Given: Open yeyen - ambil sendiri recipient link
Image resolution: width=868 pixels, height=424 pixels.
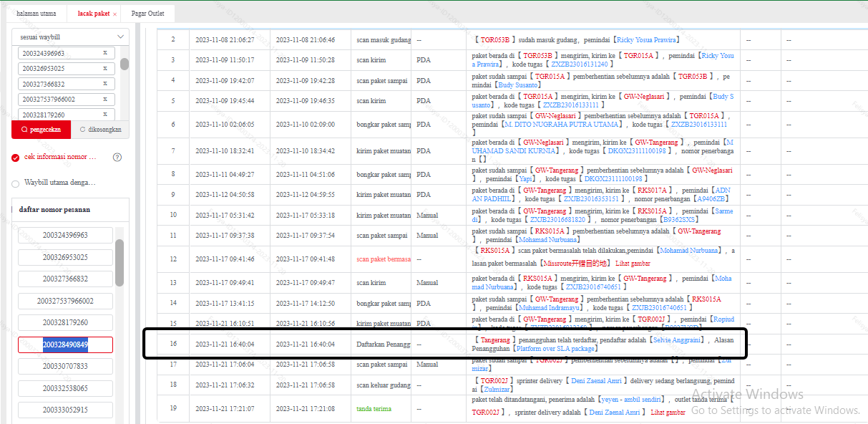Looking at the screenshot, I should (630, 400).
